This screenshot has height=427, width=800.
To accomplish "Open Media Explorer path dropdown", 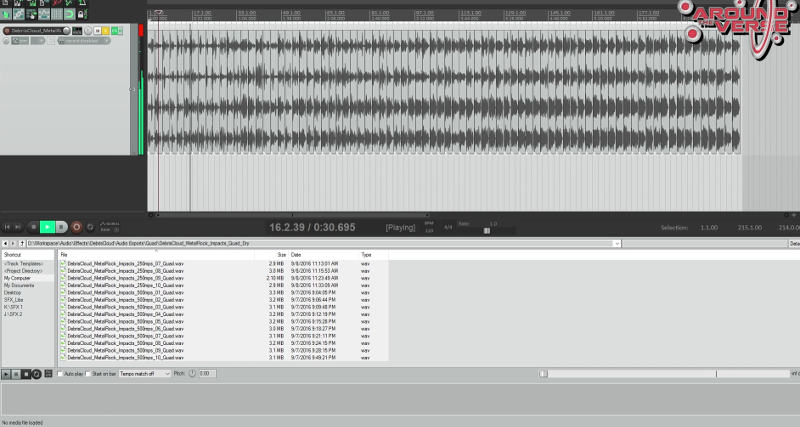I will tap(617, 243).
